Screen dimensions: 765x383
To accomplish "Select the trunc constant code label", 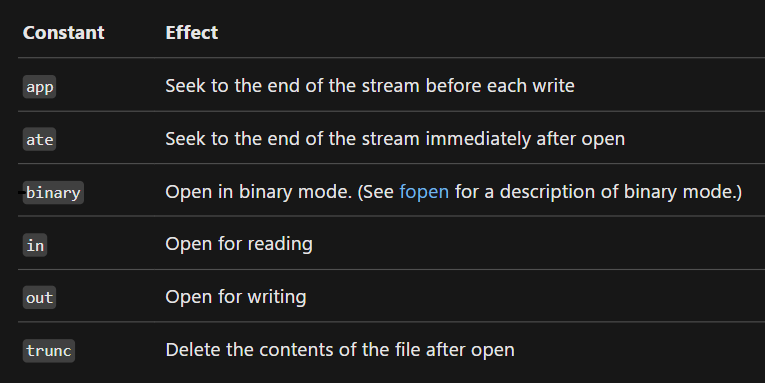I will point(49,351).
